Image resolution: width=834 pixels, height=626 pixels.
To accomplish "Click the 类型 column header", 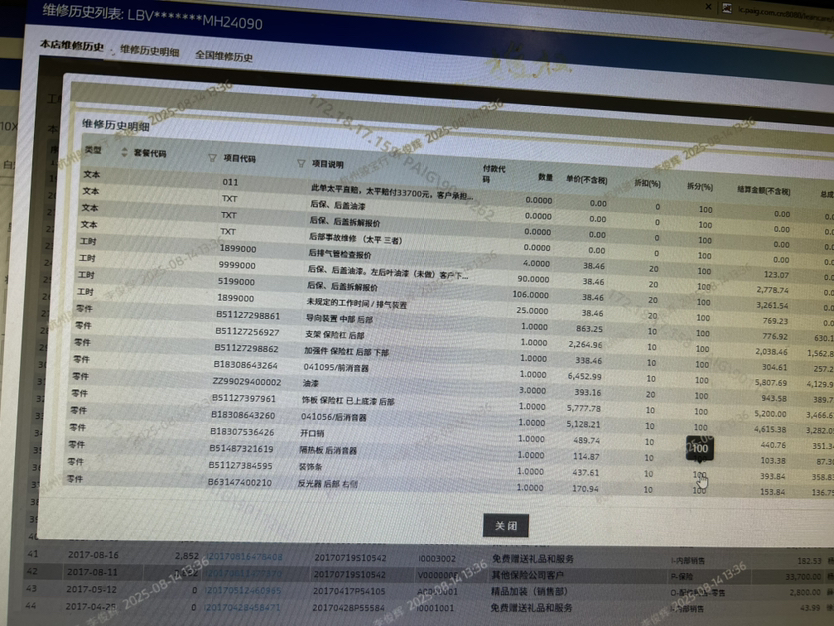I will click(93, 150).
